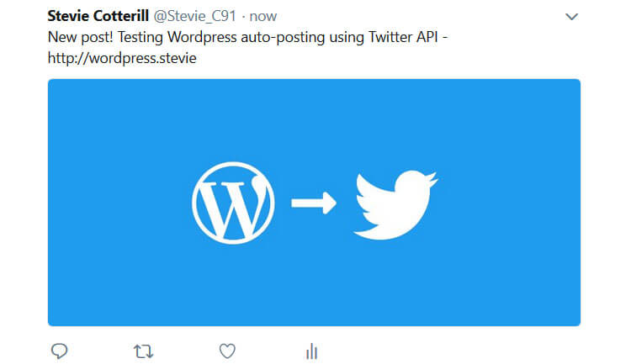Open the blue tweet media card
Screen dimensions: 631x364
click(x=314, y=203)
